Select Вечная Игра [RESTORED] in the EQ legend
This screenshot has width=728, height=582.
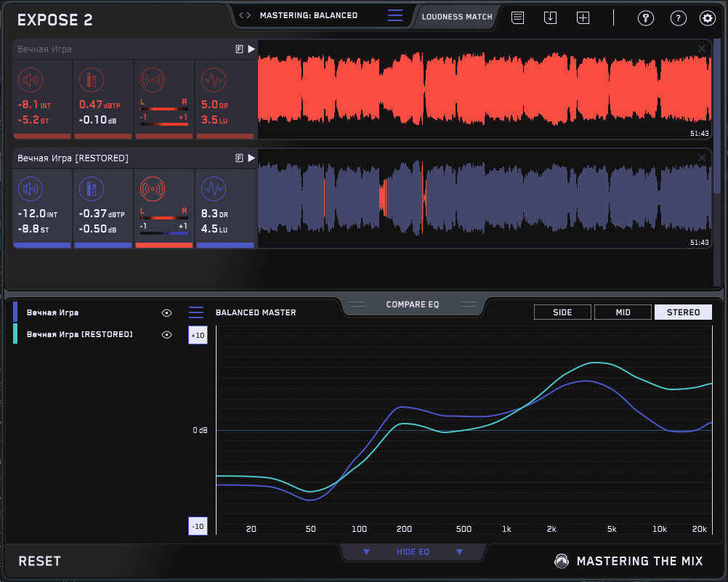point(79,334)
